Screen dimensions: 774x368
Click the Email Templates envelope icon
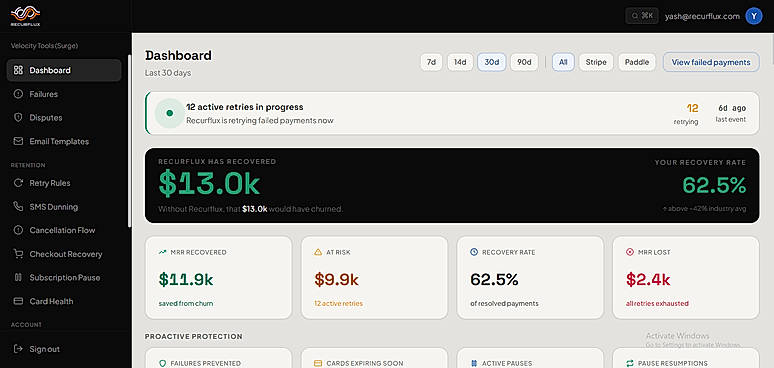pyautogui.click(x=18, y=141)
